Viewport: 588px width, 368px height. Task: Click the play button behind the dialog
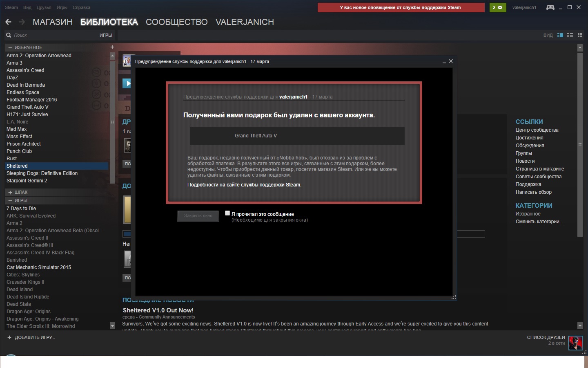tap(127, 83)
